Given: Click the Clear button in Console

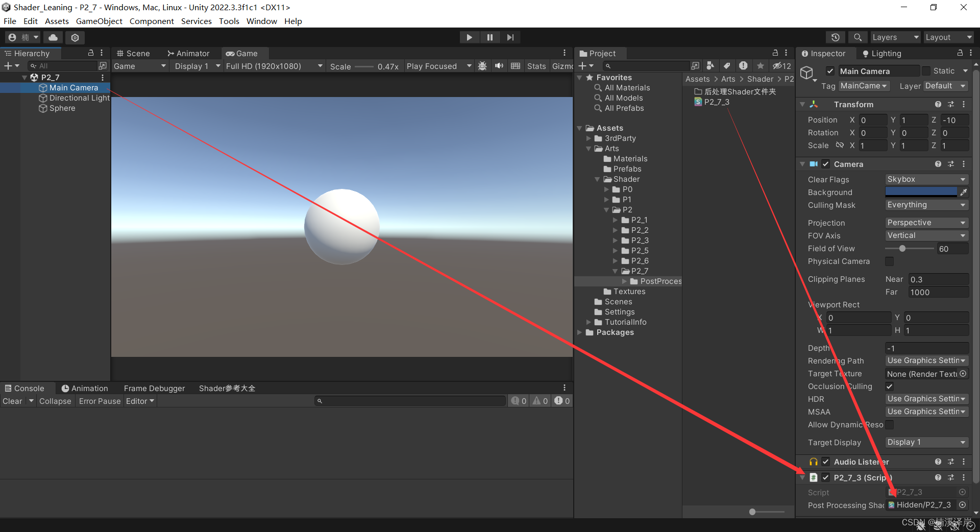Looking at the screenshot, I should pyautogui.click(x=12, y=401).
